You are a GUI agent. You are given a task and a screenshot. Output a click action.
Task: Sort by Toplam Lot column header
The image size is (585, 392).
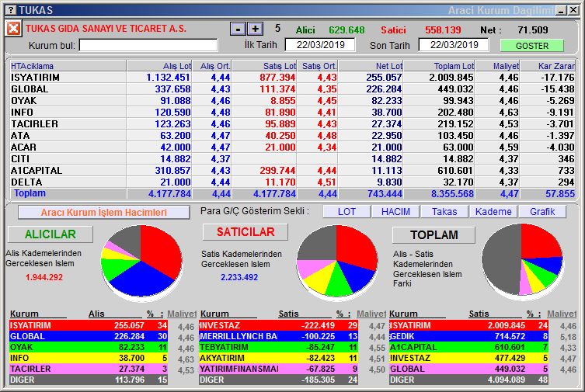439,66
